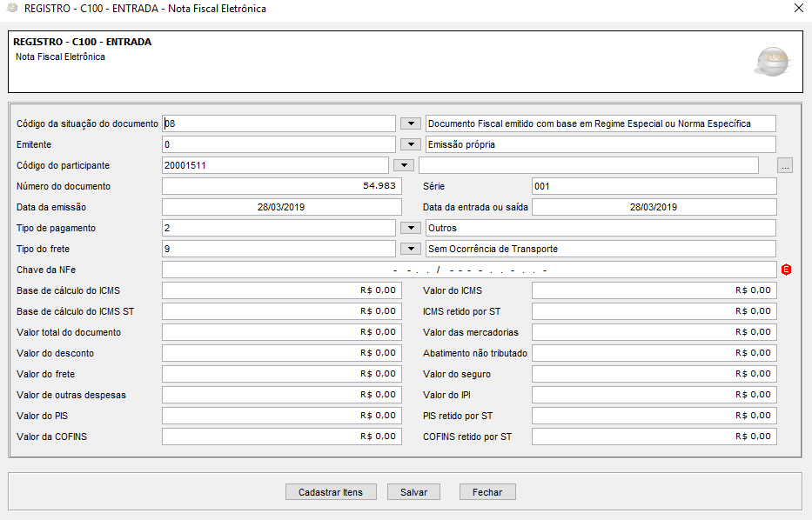Click the Fechar button
Image resolution: width=812 pixels, height=520 pixels.
coord(487,492)
